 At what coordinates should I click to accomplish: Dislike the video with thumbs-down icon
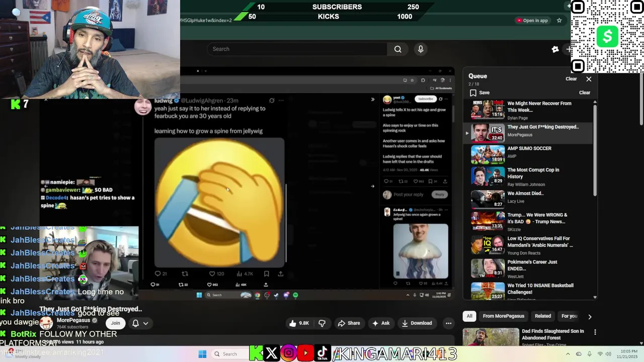click(x=322, y=323)
